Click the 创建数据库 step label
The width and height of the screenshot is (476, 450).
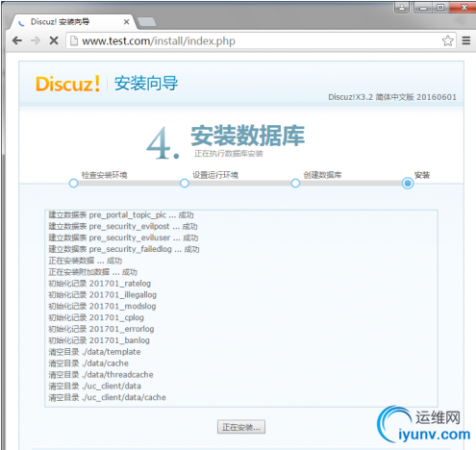click(322, 175)
